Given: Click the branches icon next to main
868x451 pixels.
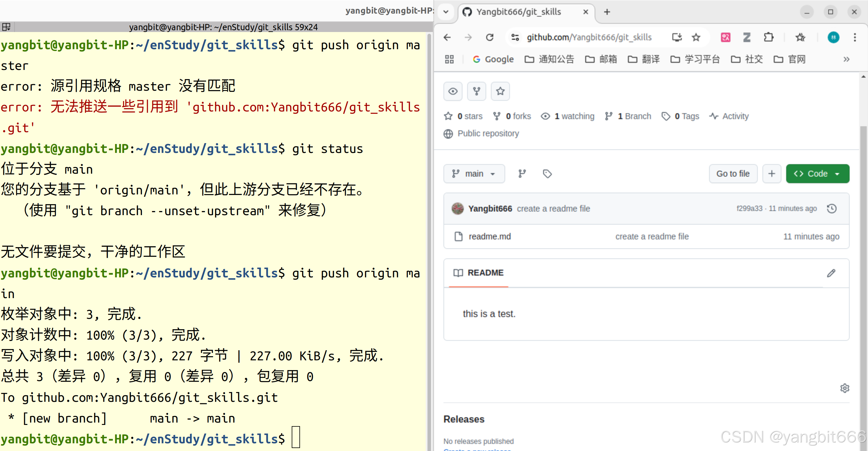Looking at the screenshot, I should point(522,174).
